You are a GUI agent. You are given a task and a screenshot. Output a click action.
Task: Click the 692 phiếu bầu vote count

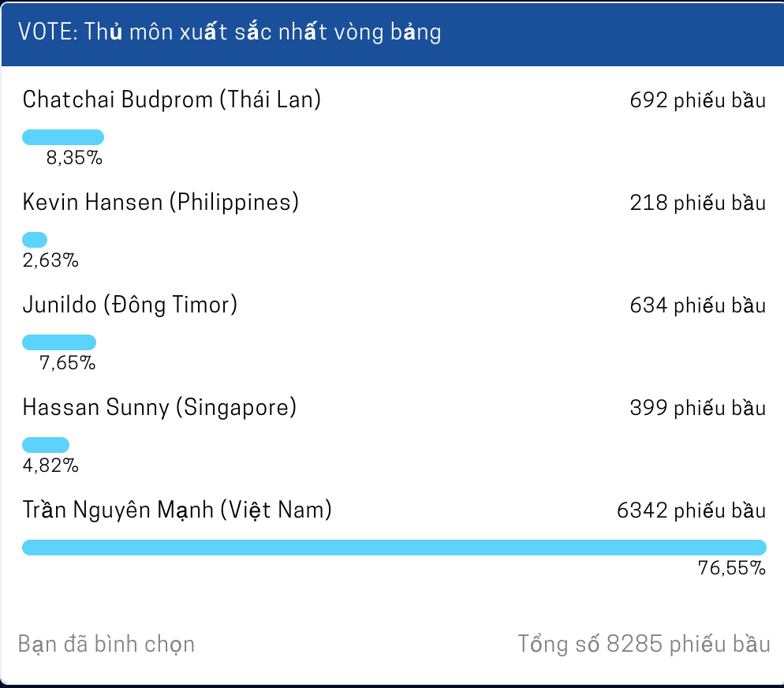[x=697, y=100]
